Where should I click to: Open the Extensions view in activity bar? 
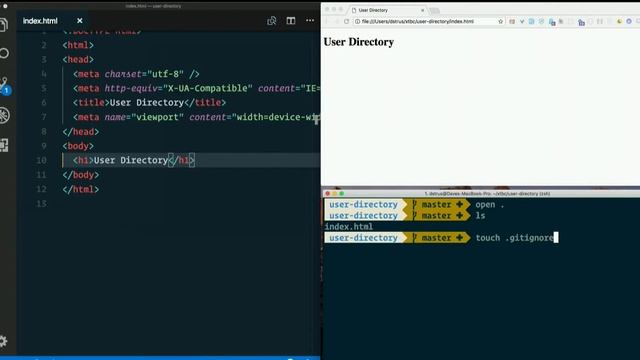click(4, 145)
